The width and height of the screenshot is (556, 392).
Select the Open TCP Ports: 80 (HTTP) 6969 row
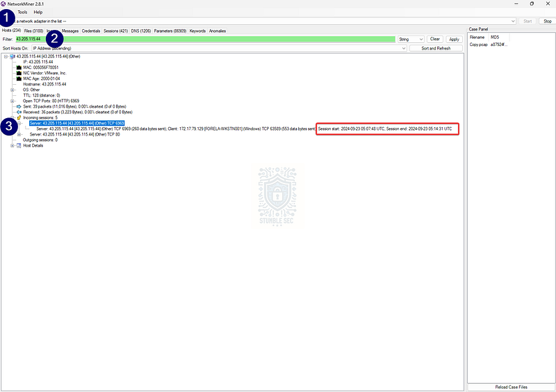click(x=51, y=101)
